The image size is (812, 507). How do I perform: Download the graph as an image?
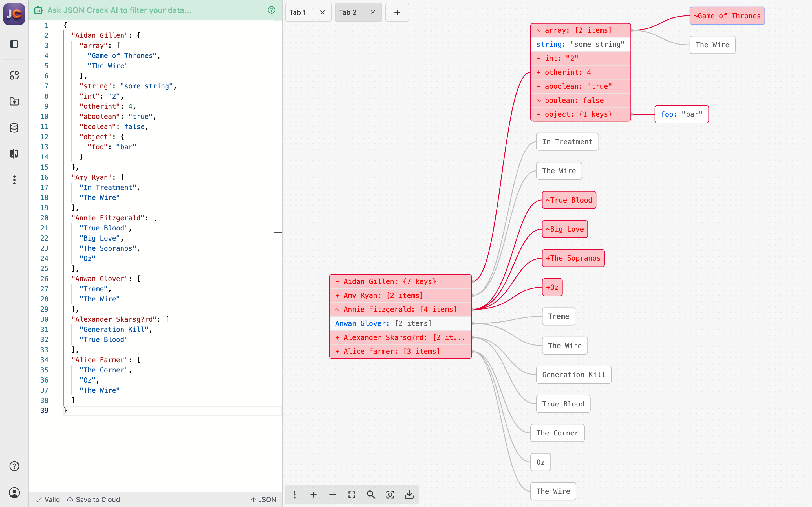tap(409, 494)
